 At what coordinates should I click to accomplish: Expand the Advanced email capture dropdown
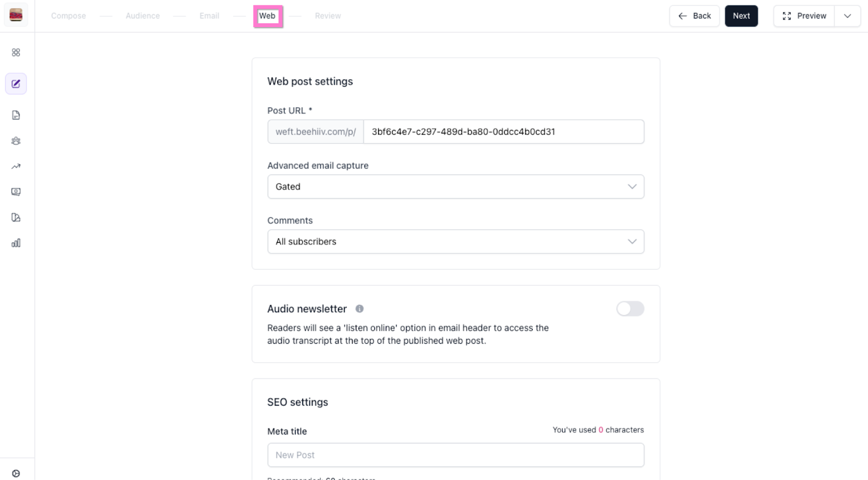455,186
